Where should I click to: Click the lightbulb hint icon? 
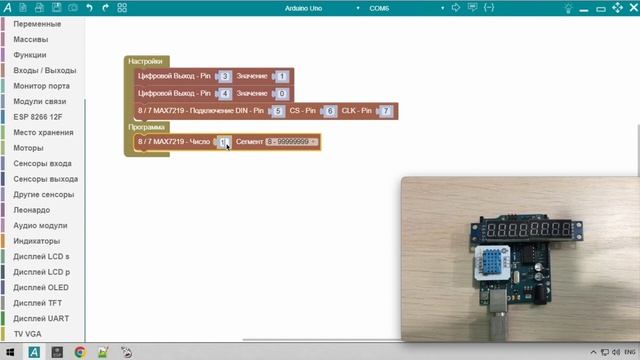pos(568,9)
